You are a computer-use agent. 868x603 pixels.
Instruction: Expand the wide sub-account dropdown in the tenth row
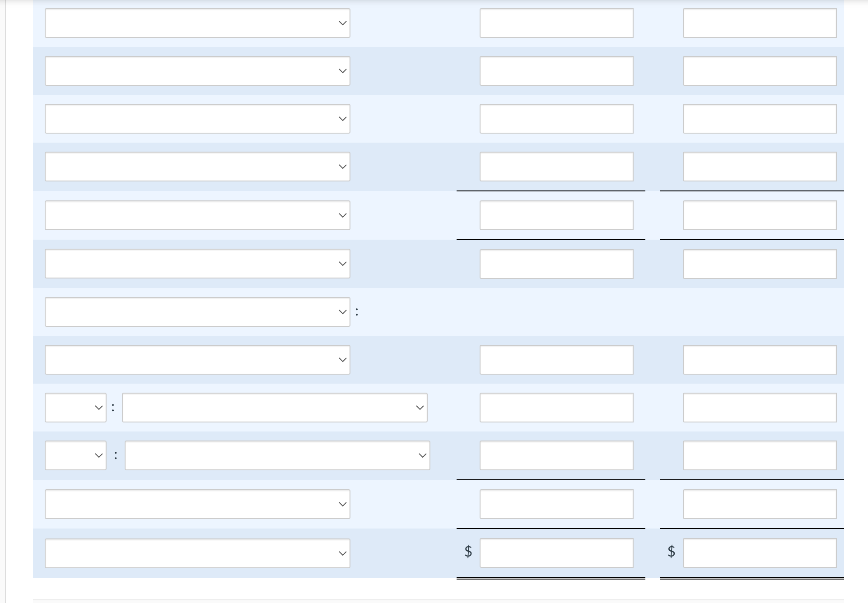277,455
